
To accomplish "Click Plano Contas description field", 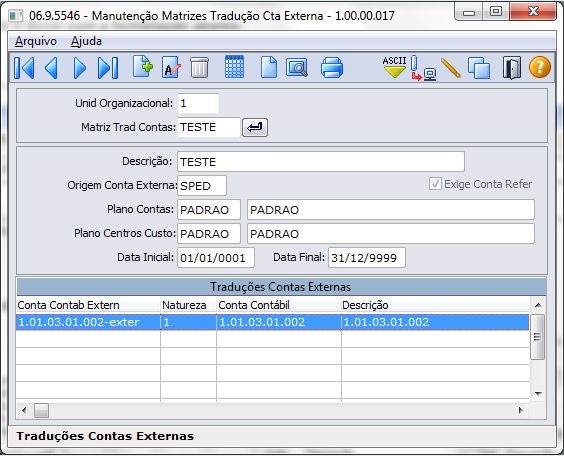I will pyautogui.click(x=391, y=210).
